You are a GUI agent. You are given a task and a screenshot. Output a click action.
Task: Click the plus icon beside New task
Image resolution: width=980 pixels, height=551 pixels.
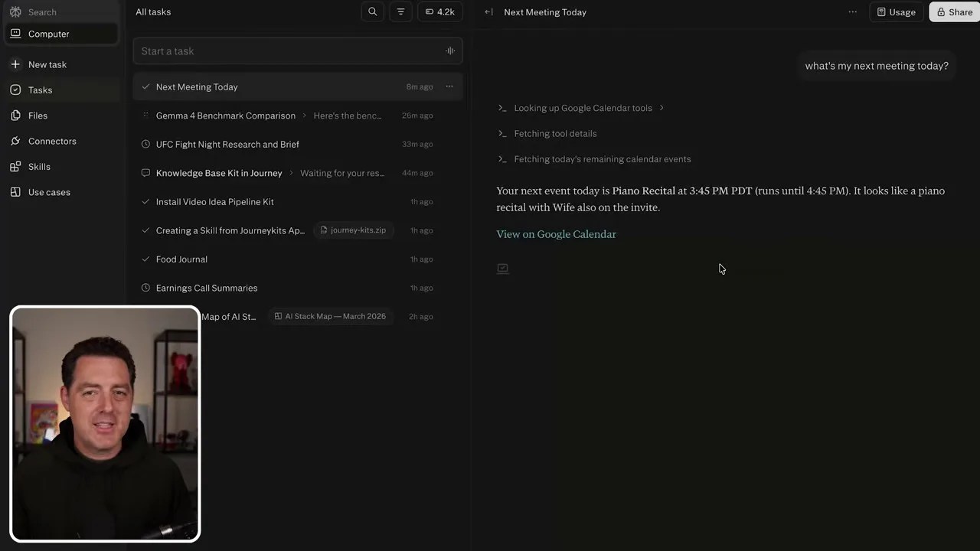click(x=15, y=64)
